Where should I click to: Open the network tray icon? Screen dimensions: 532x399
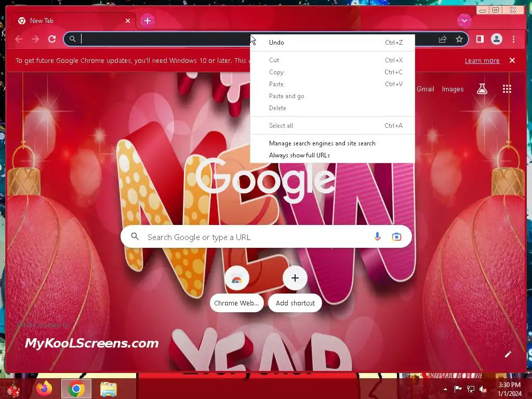(x=471, y=389)
